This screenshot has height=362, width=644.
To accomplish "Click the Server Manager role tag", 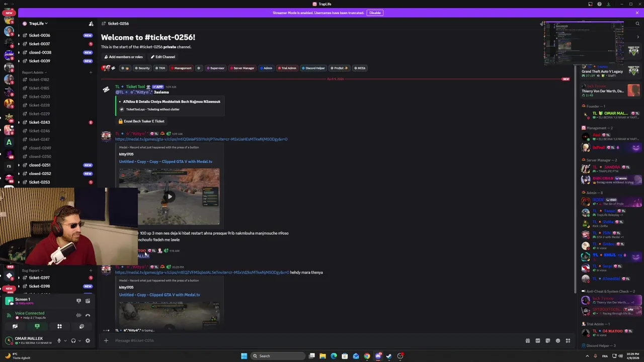I will [242, 68].
